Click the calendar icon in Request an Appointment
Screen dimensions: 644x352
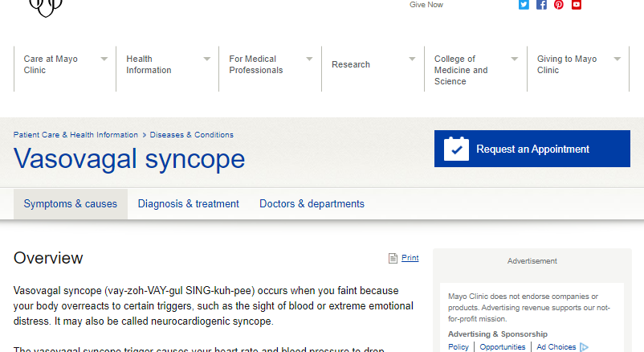coord(456,149)
